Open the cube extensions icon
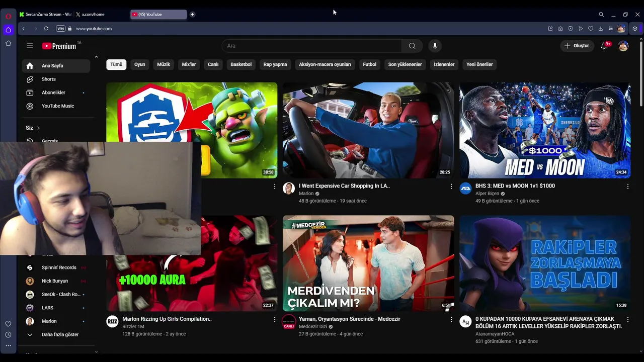 (635, 29)
